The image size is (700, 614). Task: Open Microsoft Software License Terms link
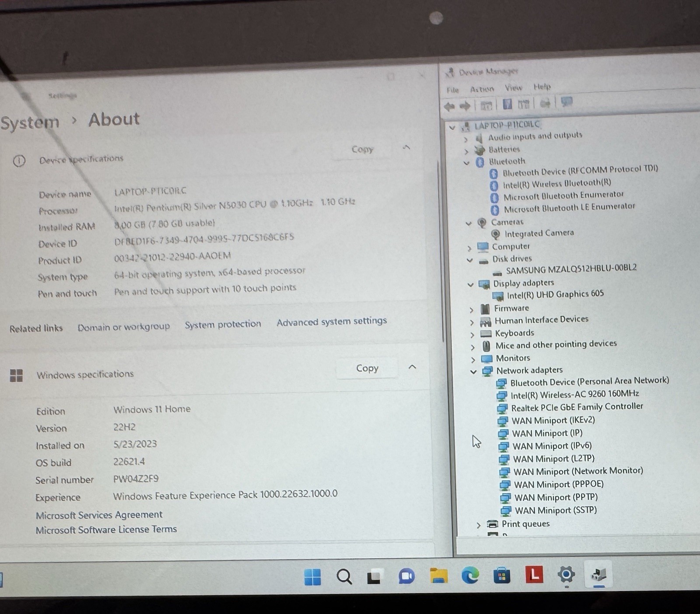(106, 530)
